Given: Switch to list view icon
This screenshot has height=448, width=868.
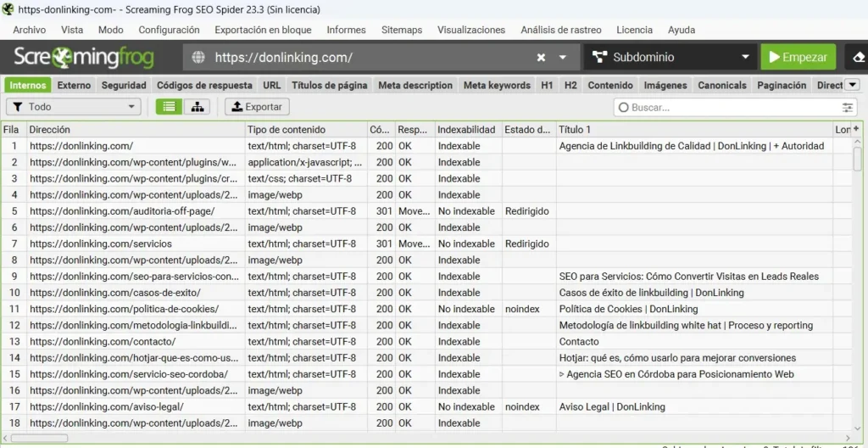Looking at the screenshot, I should pos(169,107).
